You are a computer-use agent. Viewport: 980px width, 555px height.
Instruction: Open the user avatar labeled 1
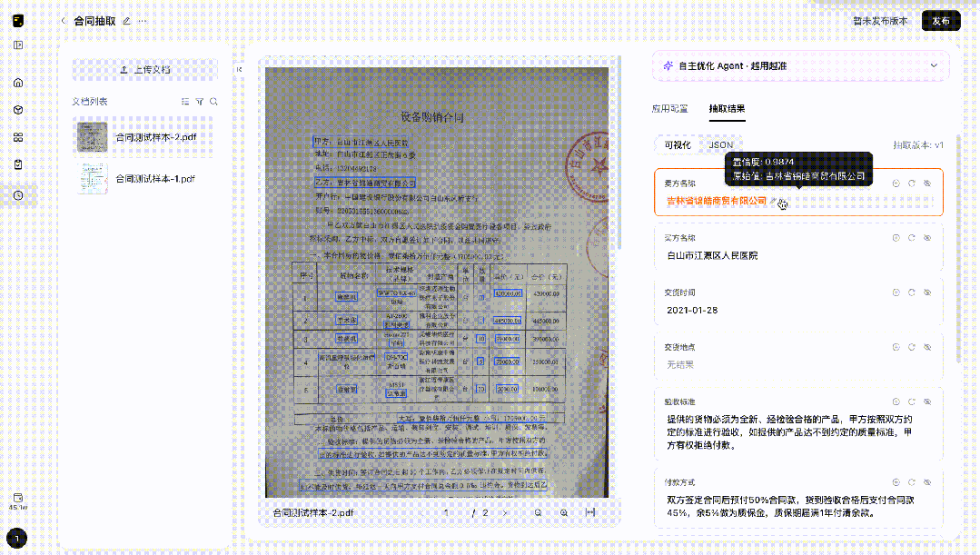[17, 538]
